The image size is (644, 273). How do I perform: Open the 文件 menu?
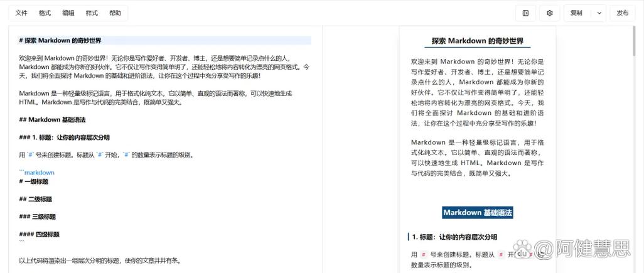click(21, 13)
